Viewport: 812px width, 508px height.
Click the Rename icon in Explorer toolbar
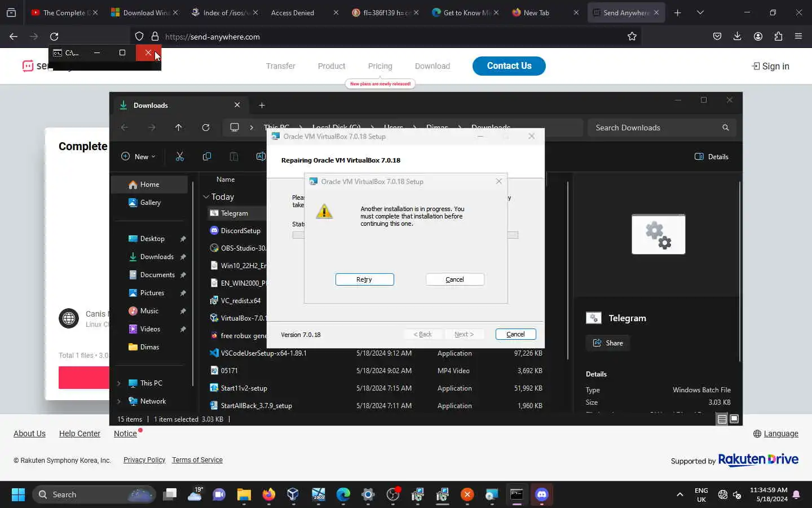click(261, 156)
